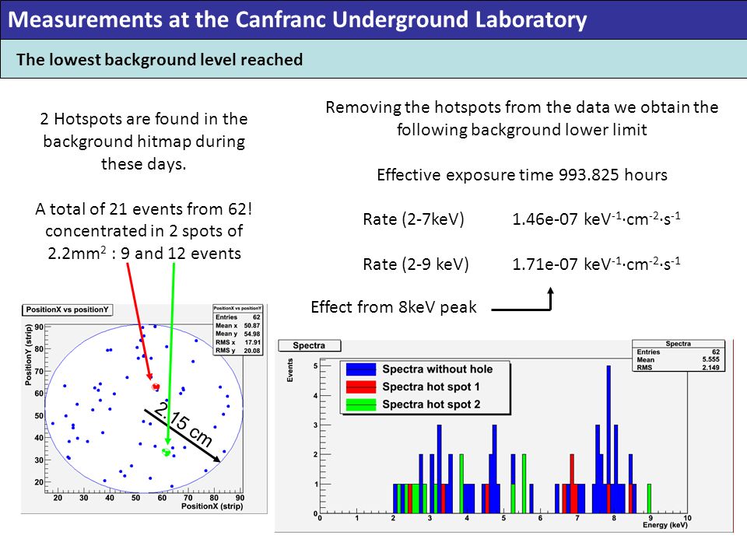Click the 'PositionX (strip)' axis label
The image size is (747, 560).
pyautogui.click(x=212, y=506)
